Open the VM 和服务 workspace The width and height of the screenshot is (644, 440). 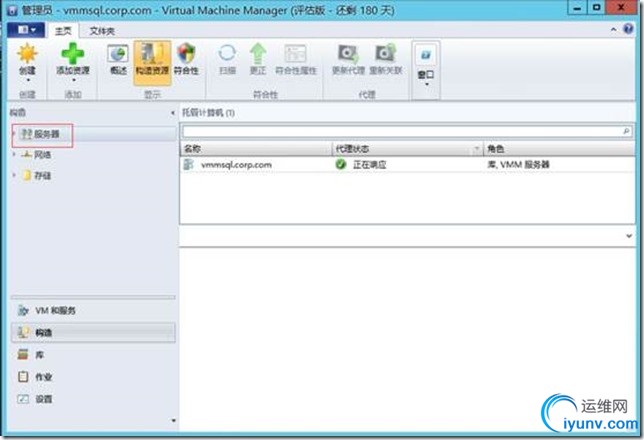click(93, 311)
